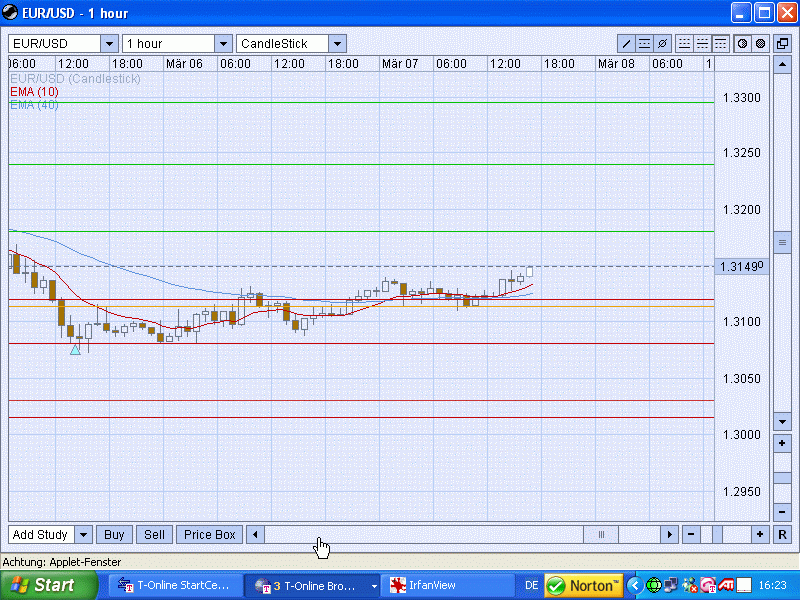Switch to T-Online StartCenter taskbar item

[175, 585]
